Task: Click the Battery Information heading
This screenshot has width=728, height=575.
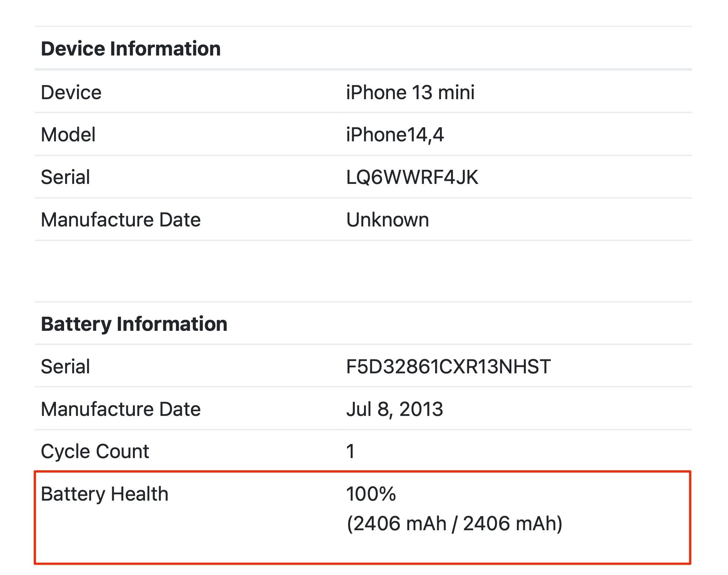Action: point(134,324)
